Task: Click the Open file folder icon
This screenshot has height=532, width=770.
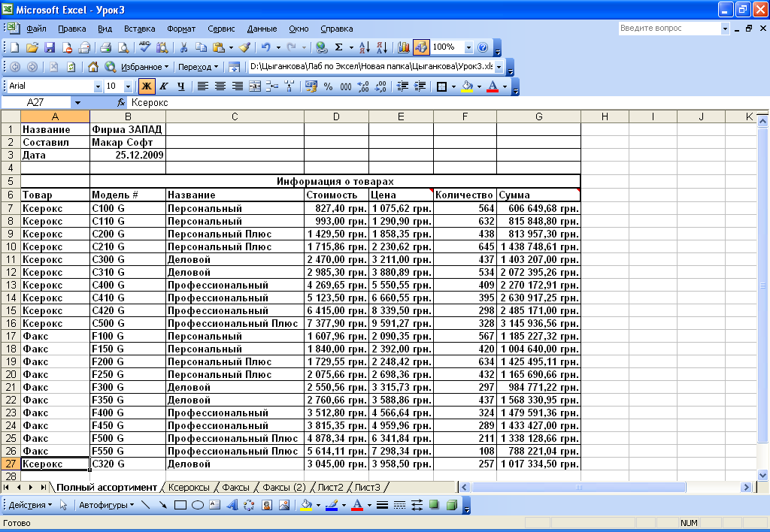Action: [x=32, y=47]
